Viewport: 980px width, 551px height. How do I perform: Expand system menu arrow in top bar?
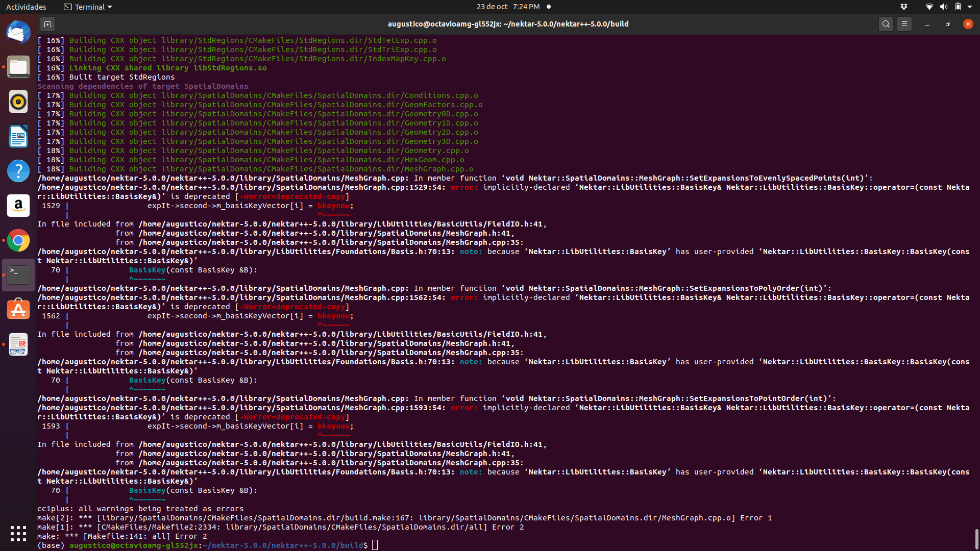(x=970, y=7)
